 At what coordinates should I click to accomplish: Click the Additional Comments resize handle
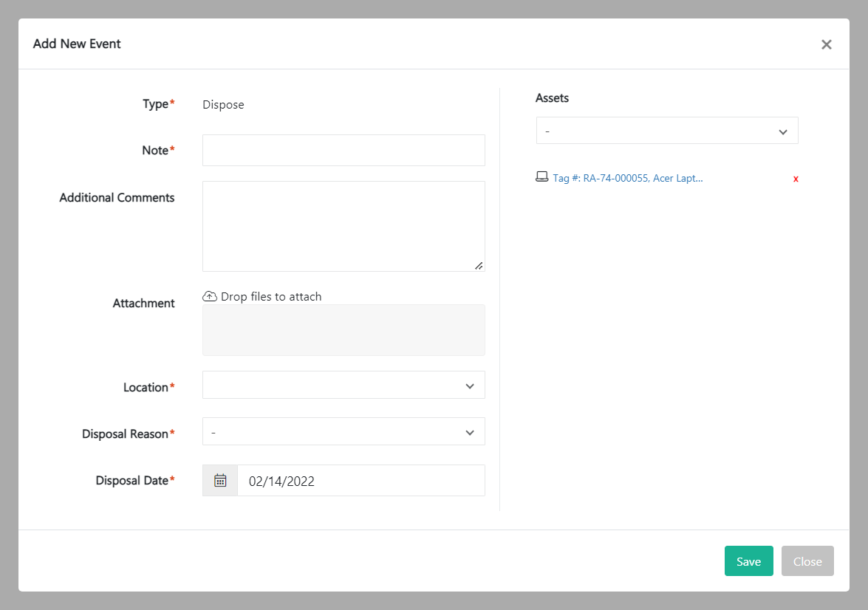click(x=479, y=265)
